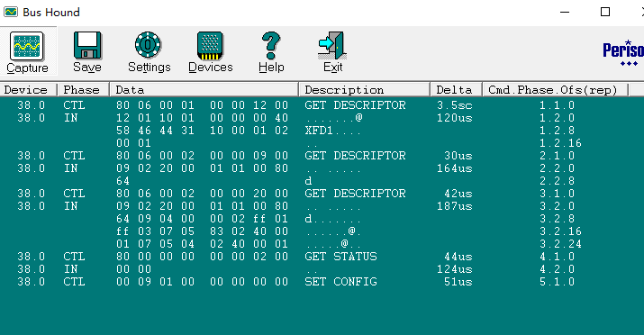644x335 pixels.
Task: Click the Description column header
Action: pyautogui.click(x=365, y=89)
